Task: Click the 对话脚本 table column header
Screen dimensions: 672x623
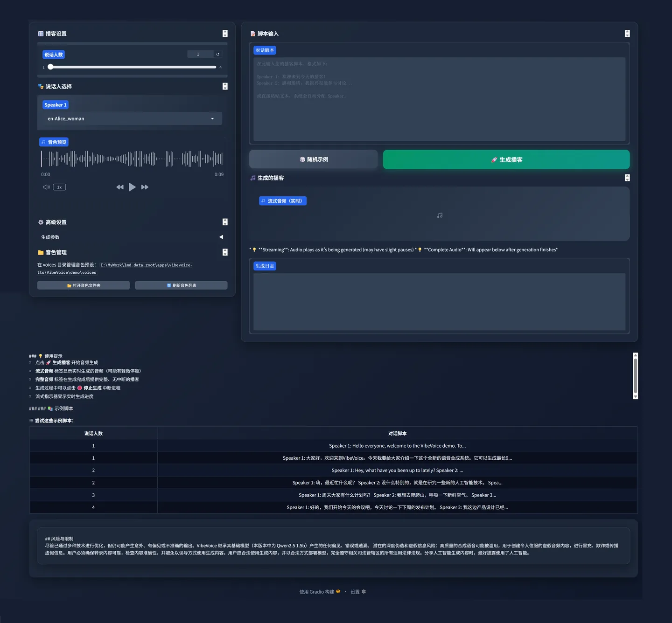Action: click(398, 433)
